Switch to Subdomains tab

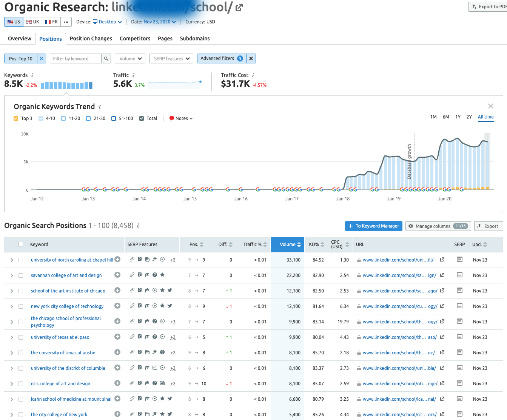tap(195, 38)
